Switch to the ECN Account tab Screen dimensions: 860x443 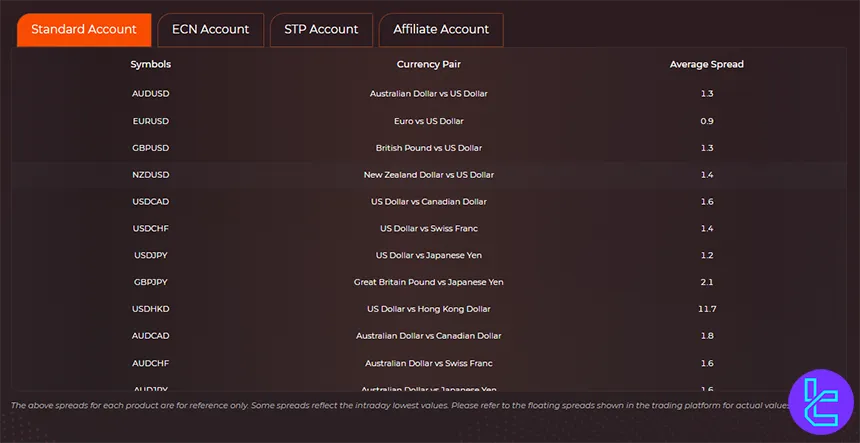tap(210, 30)
